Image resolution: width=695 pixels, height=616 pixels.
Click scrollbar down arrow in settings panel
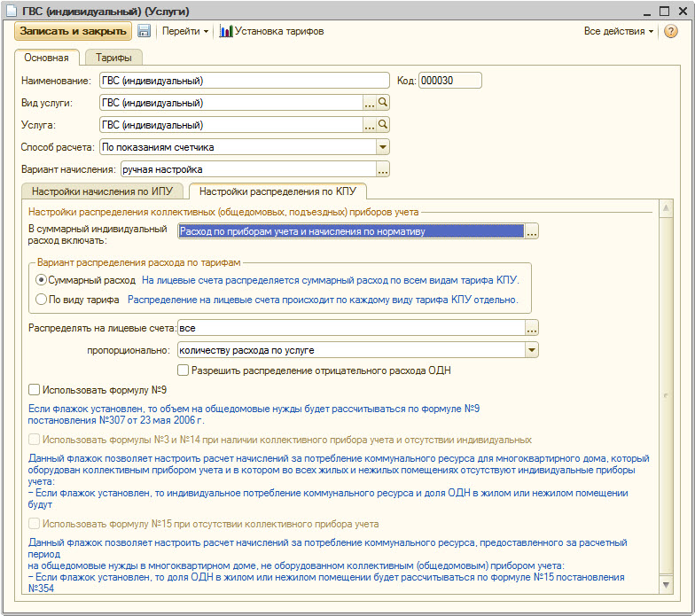click(x=666, y=585)
